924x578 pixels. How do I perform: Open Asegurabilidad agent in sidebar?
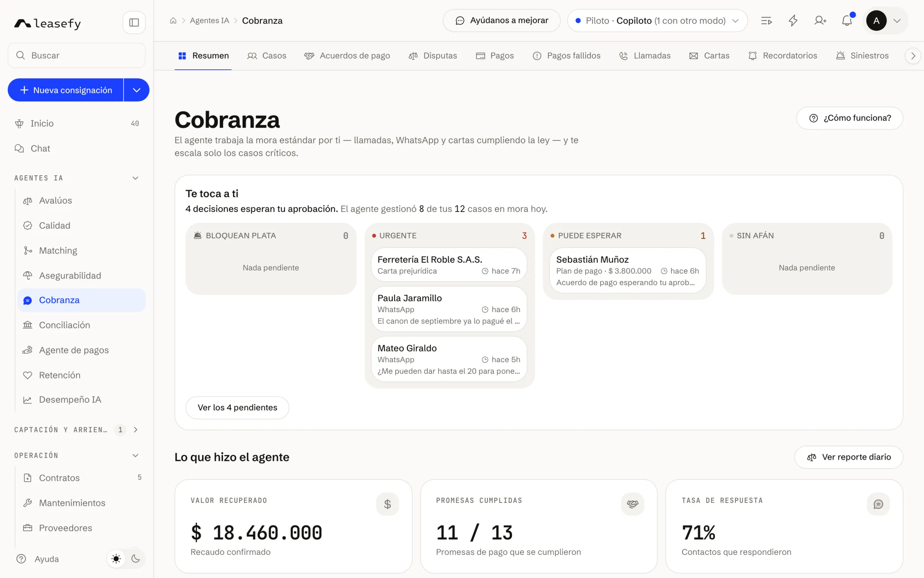coord(81,276)
